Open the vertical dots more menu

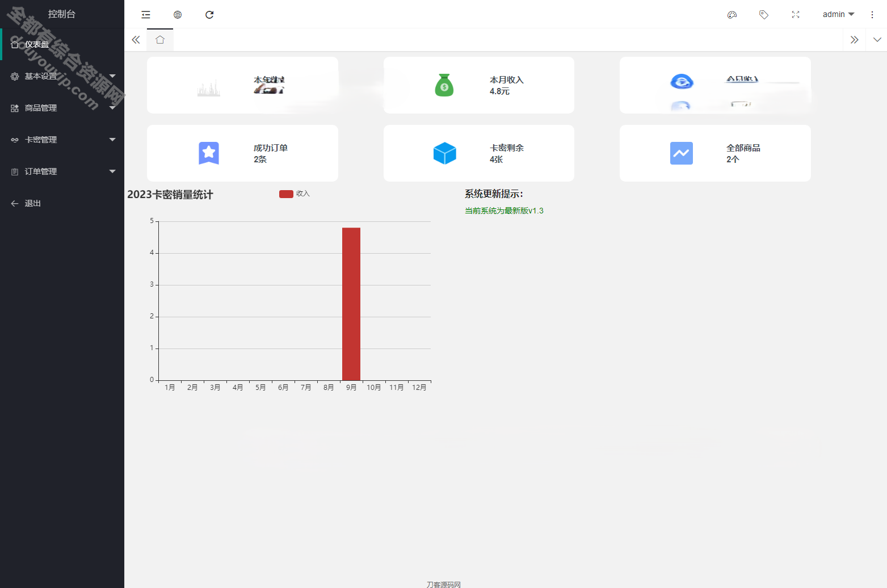point(872,15)
